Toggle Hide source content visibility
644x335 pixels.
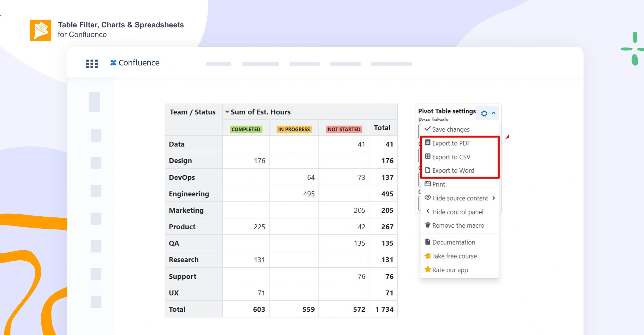coord(460,198)
